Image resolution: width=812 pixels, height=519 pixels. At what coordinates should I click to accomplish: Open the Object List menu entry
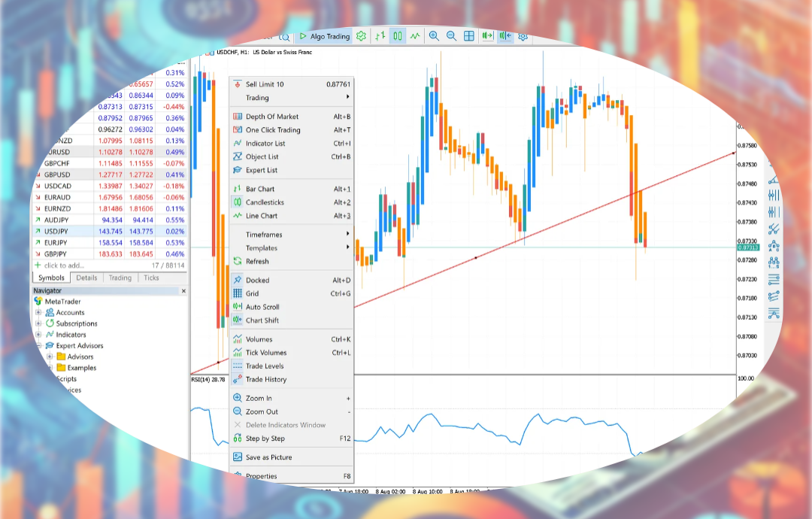point(291,157)
